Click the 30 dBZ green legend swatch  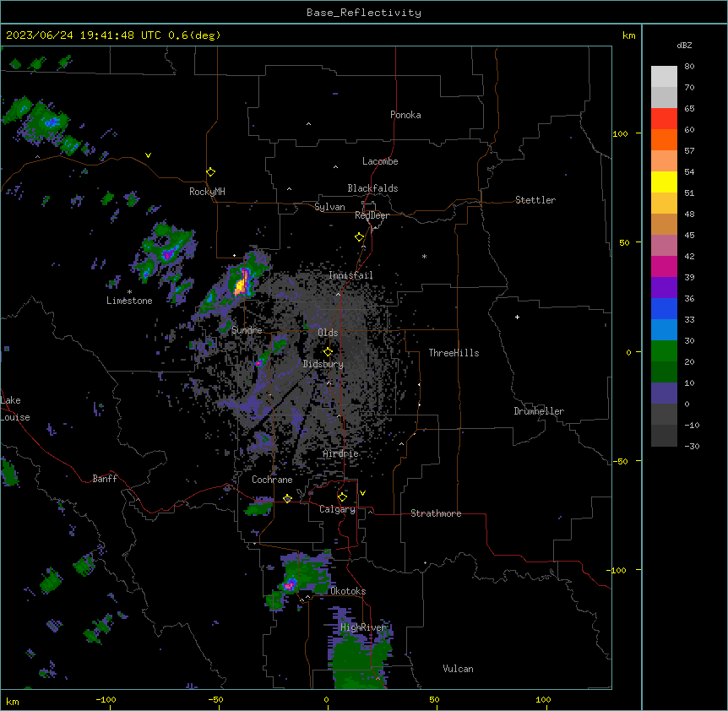click(664, 351)
